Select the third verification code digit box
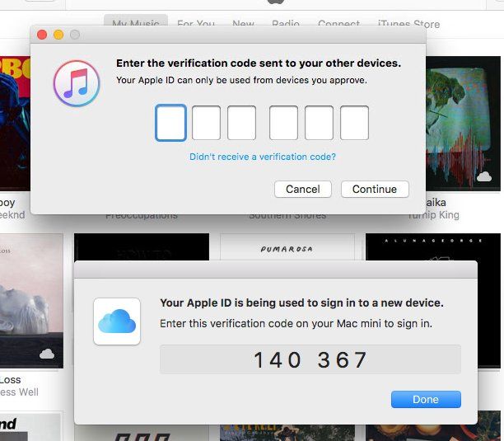Screen dimensions: 504x441 point(241,123)
